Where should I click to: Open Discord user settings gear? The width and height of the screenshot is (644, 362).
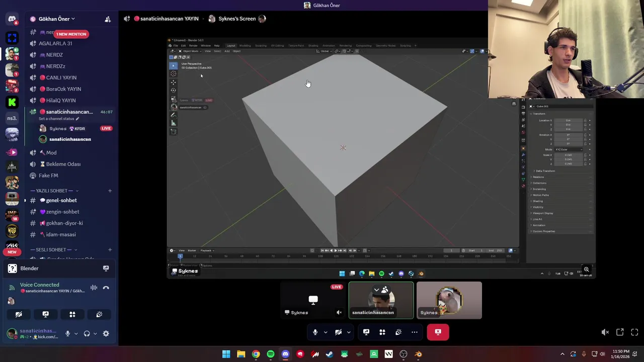106,333
